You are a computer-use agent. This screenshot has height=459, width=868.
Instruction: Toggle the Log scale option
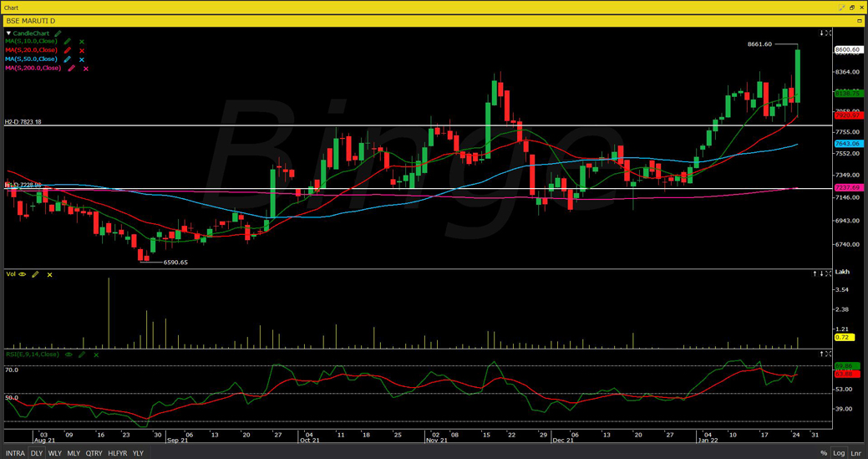[838, 453]
